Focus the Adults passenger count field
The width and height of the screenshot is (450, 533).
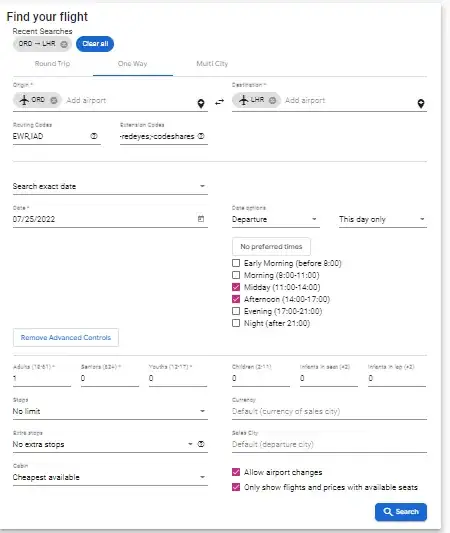click(42, 378)
